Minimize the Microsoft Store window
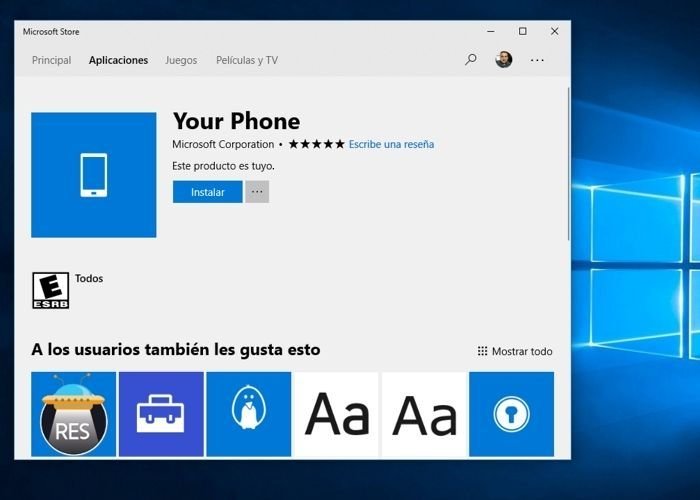 491,31
